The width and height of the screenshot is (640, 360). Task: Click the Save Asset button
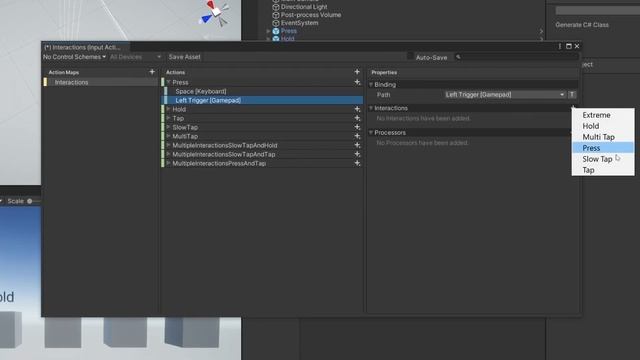tap(184, 57)
